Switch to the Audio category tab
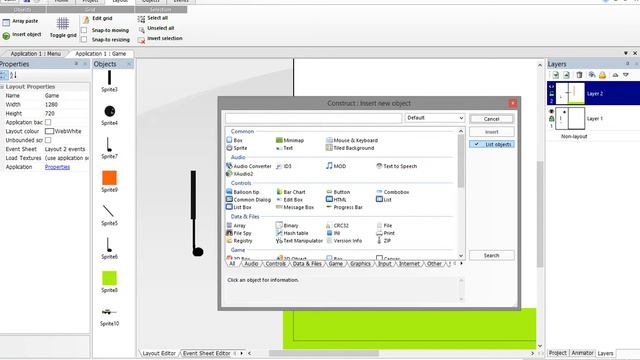Viewport: 640px width, 360px height. (251, 264)
